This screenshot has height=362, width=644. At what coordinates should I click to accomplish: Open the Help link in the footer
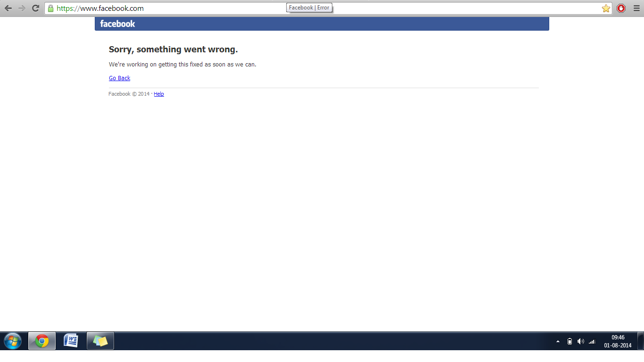pyautogui.click(x=159, y=94)
